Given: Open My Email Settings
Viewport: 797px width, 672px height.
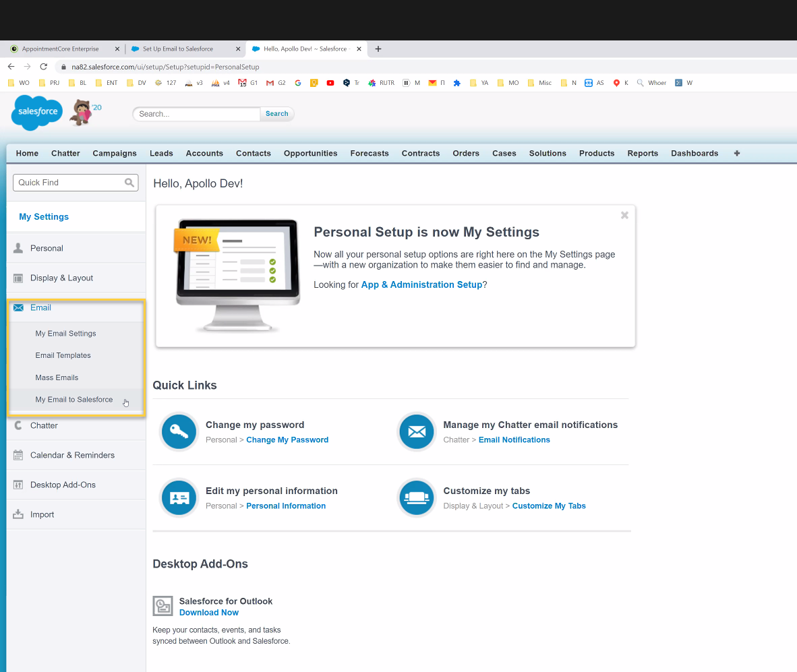Looking at the screenshot, I should [65, 333].
